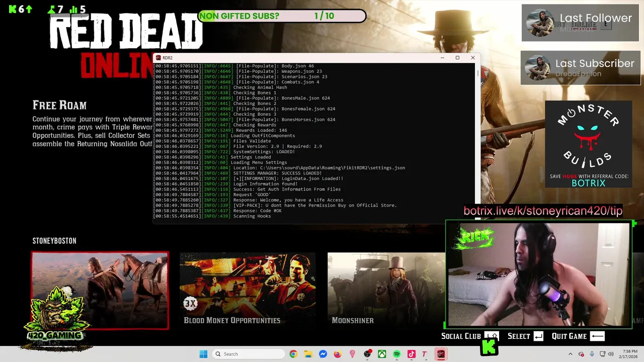
Task: Click the Free Roam heading text
Action: tap(59, 105)
